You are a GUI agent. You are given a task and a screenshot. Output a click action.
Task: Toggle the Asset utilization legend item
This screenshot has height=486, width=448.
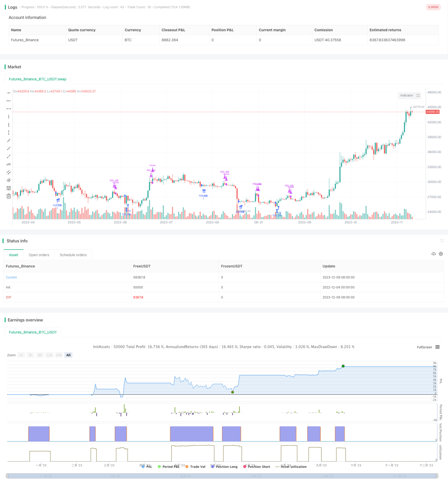(x=291, y=467)
